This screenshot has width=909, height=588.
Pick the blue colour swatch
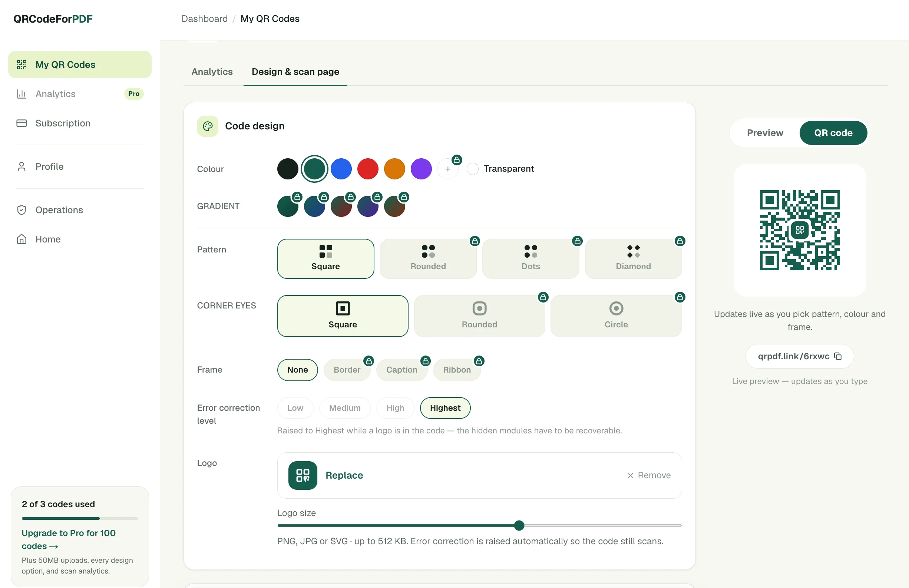point(341,169)
